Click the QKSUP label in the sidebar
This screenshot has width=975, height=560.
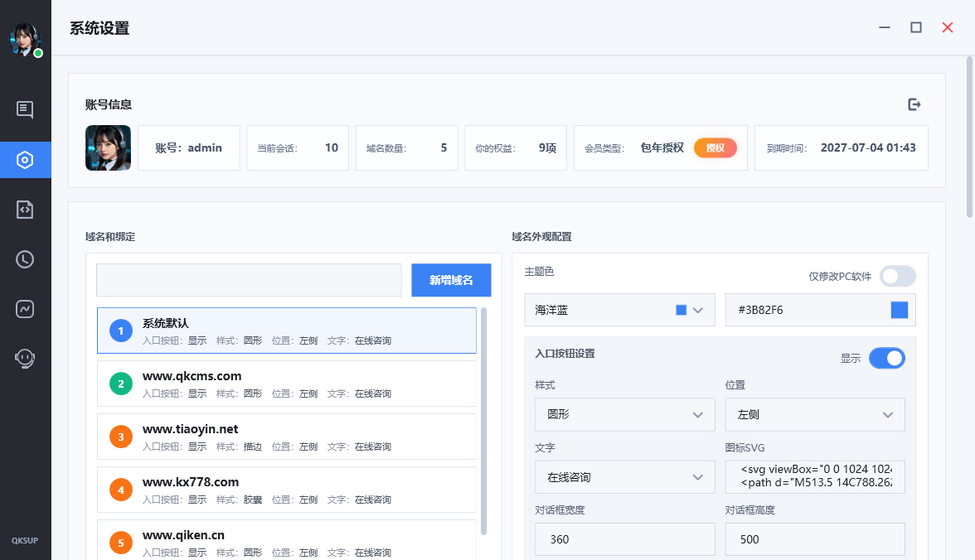click(x=25, y=541)
